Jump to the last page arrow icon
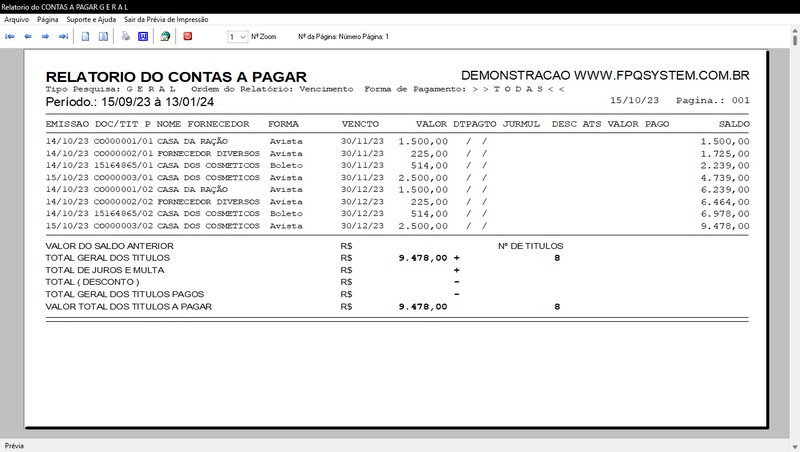Screen dimensions: 800x452 point(63,37)
